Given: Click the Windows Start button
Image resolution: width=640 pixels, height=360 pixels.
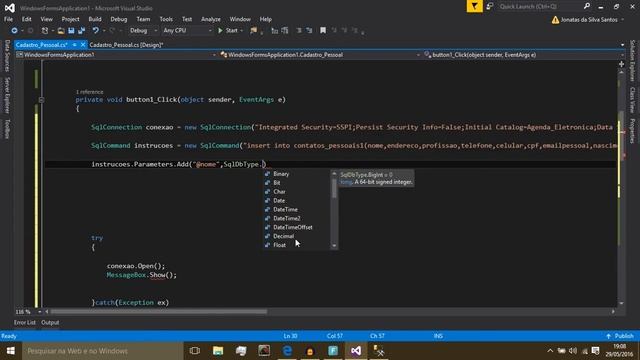Looking at the screenshot, I should point(11,351).
